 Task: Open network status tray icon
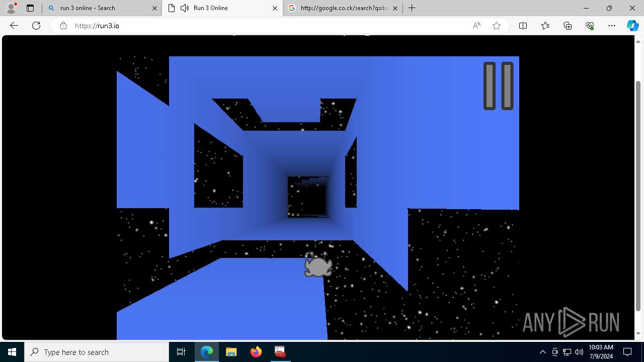[x=567, y=352]
